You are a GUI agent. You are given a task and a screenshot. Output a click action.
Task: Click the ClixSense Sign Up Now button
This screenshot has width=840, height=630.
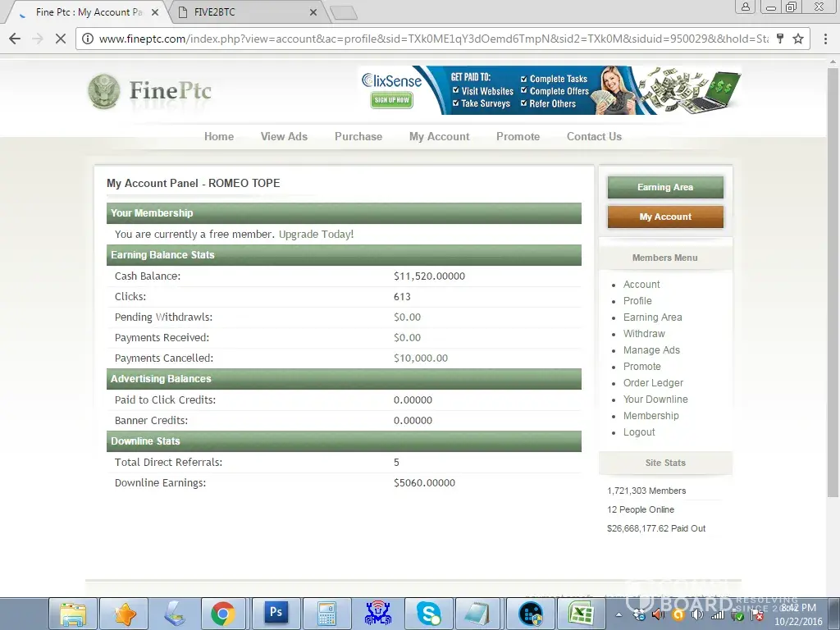point(391,100)
